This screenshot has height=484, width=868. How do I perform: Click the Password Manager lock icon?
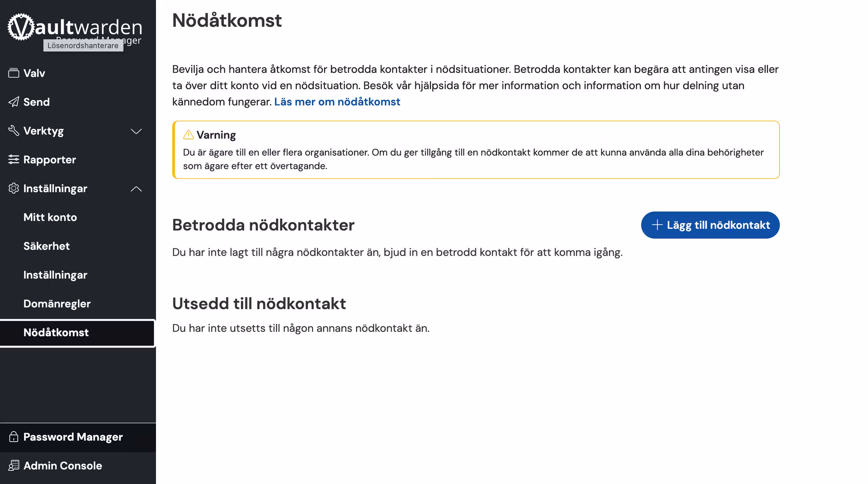14,437
